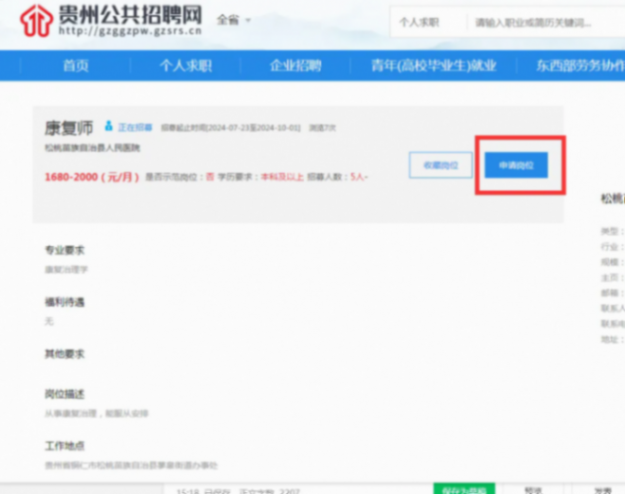Expand the 全省 region dropdown

235,20
